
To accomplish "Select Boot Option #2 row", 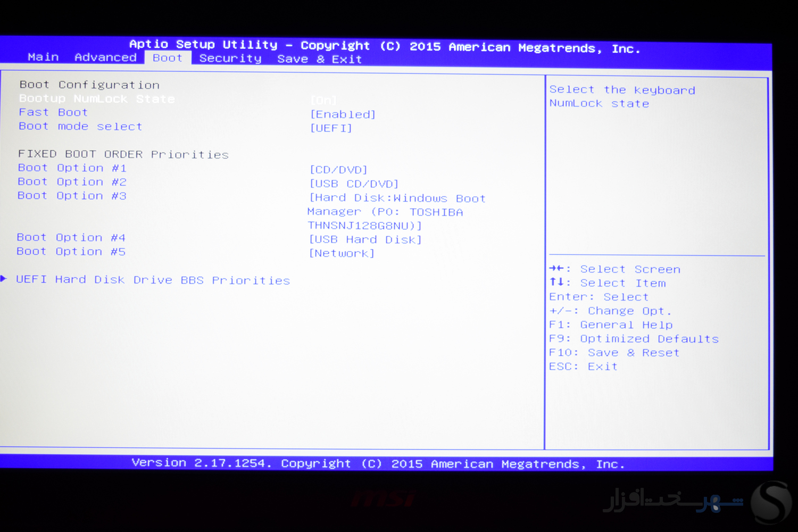I will 72,182.
